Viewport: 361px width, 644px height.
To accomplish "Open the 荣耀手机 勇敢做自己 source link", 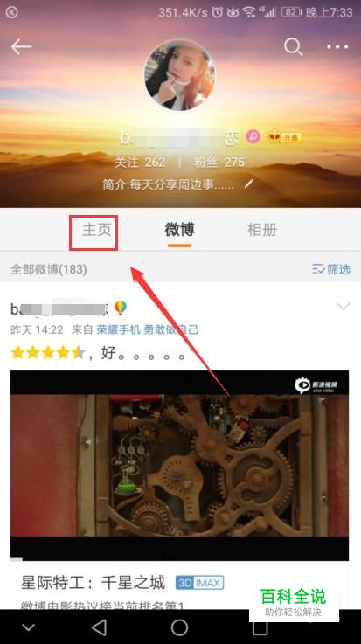I will click(x=148, y=329).
